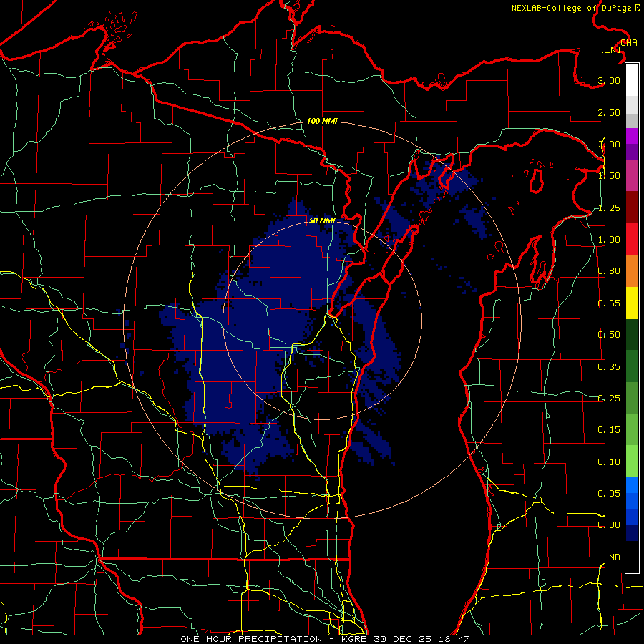Select the yellow legend swatch at 0.65

click(632, 303)
